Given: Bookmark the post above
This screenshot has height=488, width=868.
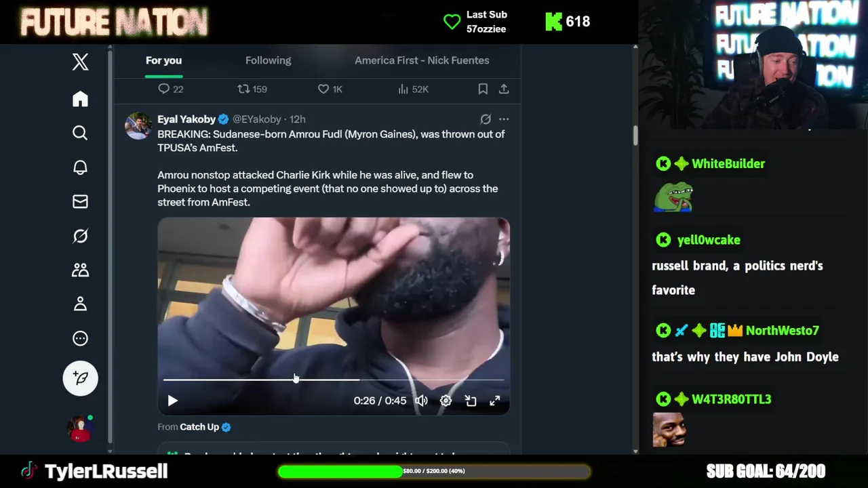Looking at the screenshot, I should click(483, 89).
